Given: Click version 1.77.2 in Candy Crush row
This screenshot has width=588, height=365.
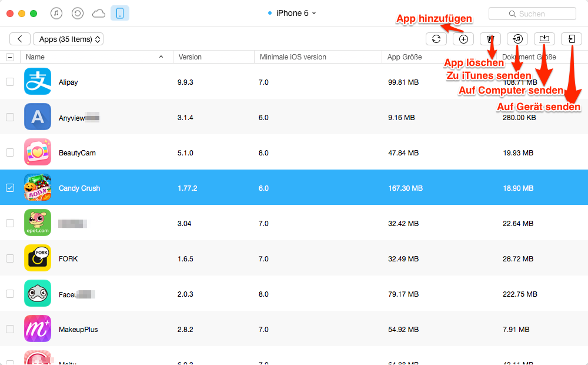Looking at the screenshot, I should (x=188, y=188).
